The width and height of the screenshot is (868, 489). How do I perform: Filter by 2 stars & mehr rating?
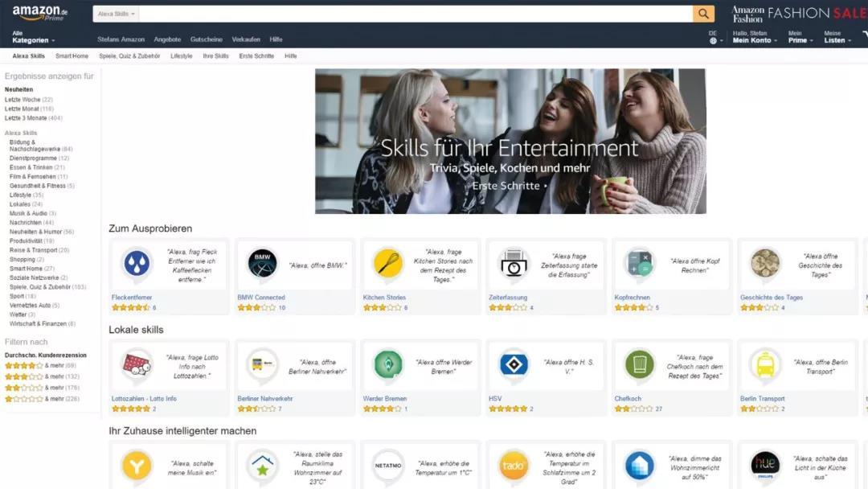[42, 388]
